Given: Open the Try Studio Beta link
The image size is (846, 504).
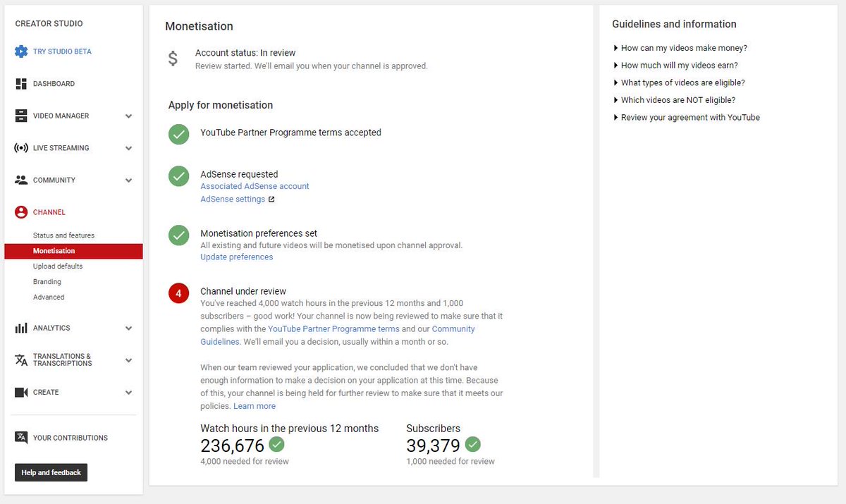Looking at the screenshot, I should [x=62, y=51].
